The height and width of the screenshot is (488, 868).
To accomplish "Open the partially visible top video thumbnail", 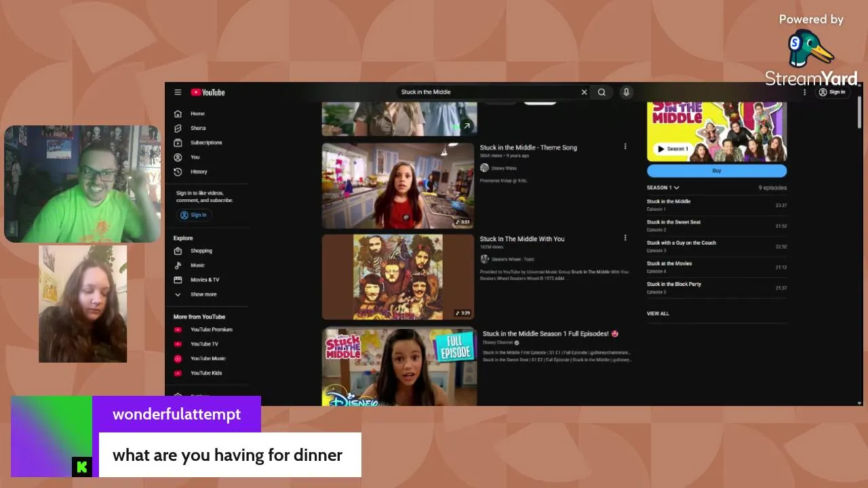I will pos(399,119).
